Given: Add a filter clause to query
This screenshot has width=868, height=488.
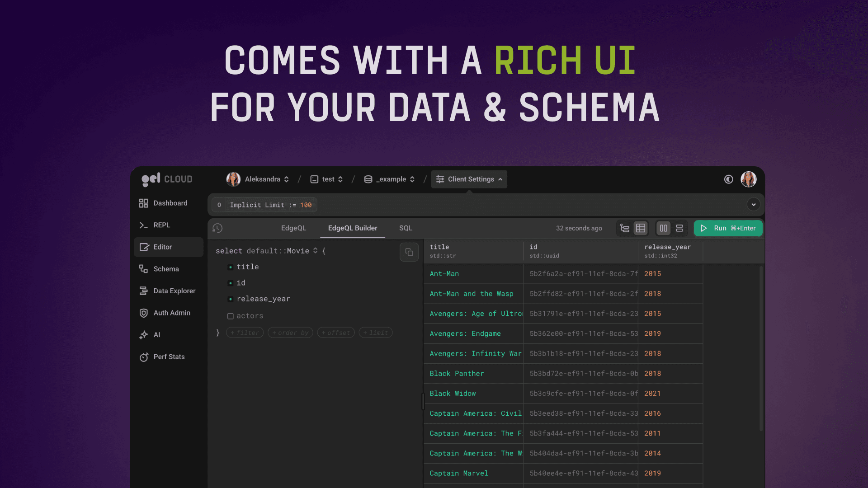Looking at the screenshot, I should [245, 333].
